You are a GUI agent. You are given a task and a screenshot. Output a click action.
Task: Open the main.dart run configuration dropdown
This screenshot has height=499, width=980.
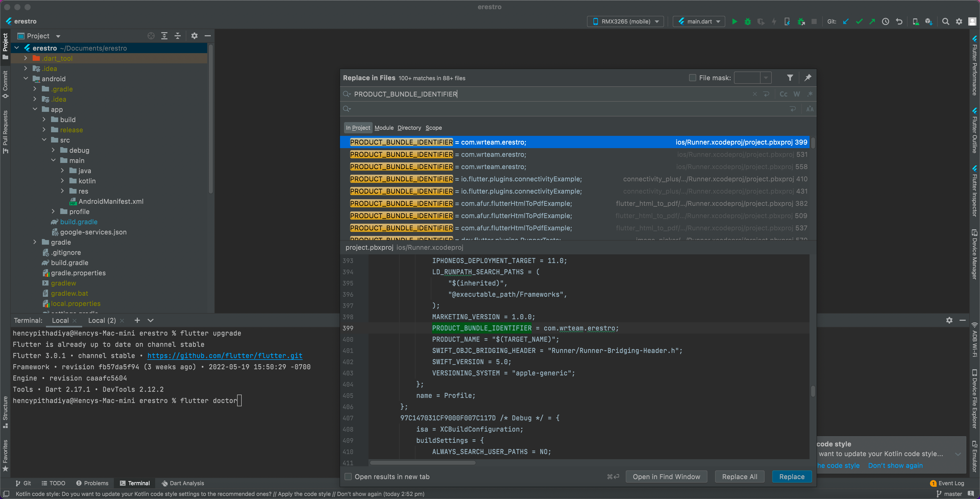click(x=699, y=22)
